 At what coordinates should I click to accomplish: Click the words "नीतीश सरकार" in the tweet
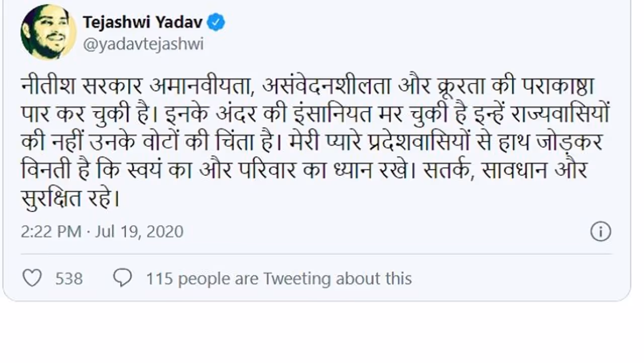(x=83, y=86)
